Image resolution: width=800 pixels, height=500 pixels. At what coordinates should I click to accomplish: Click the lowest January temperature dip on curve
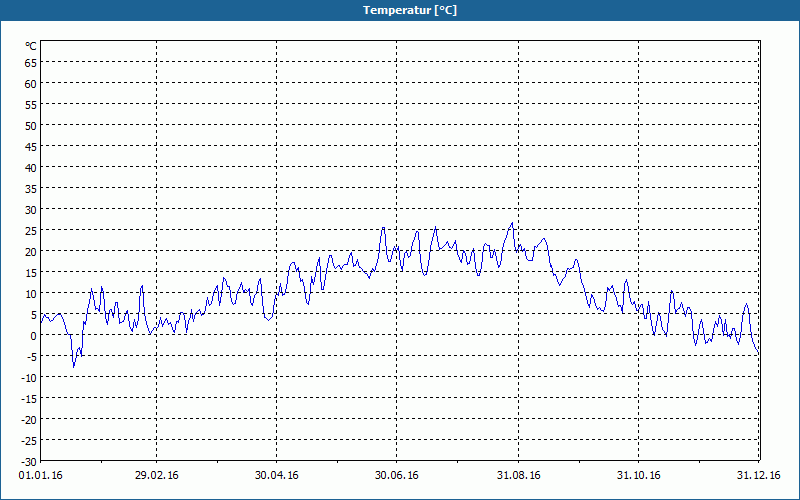tap(73, 366)
